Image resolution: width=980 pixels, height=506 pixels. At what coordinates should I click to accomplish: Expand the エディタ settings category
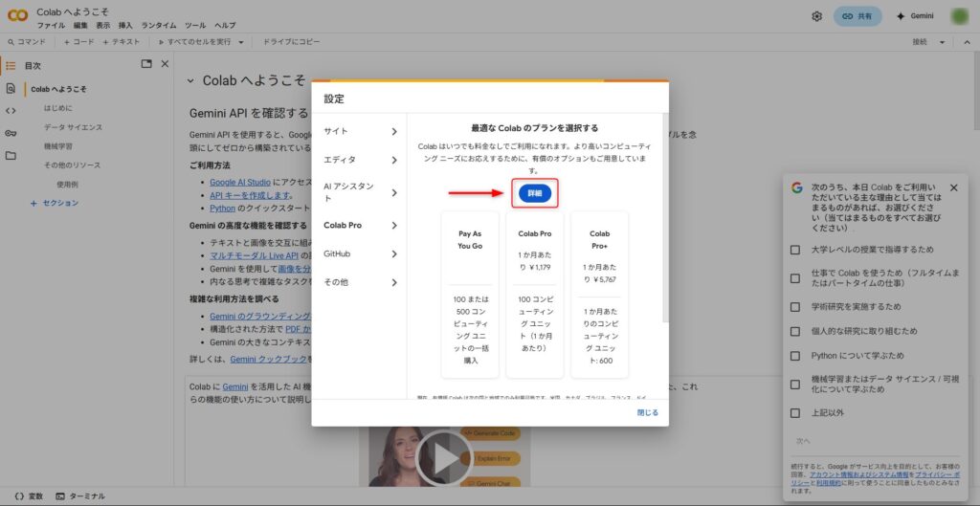[x=360, y=160]
